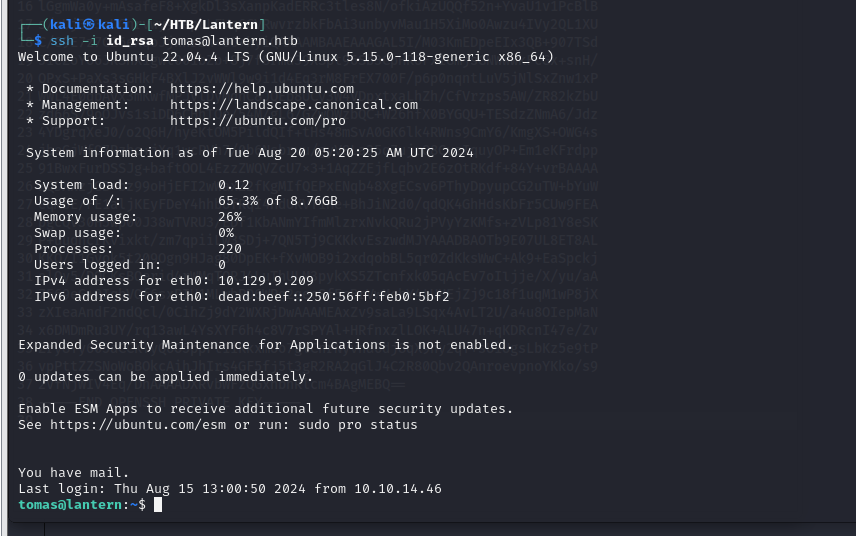Select the Swap usage value 0%
Screen dimensions: 856x536
click(226, 233)
